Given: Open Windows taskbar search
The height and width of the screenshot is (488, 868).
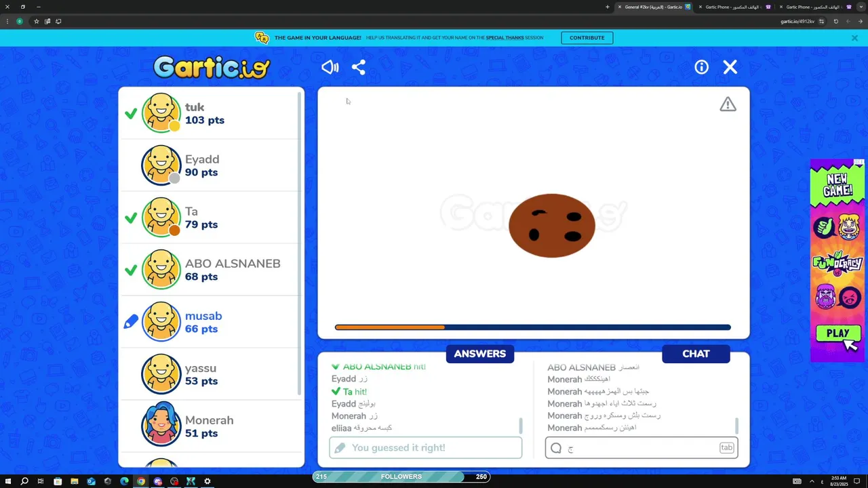Looking at the screenshot, I should point(24,481).
